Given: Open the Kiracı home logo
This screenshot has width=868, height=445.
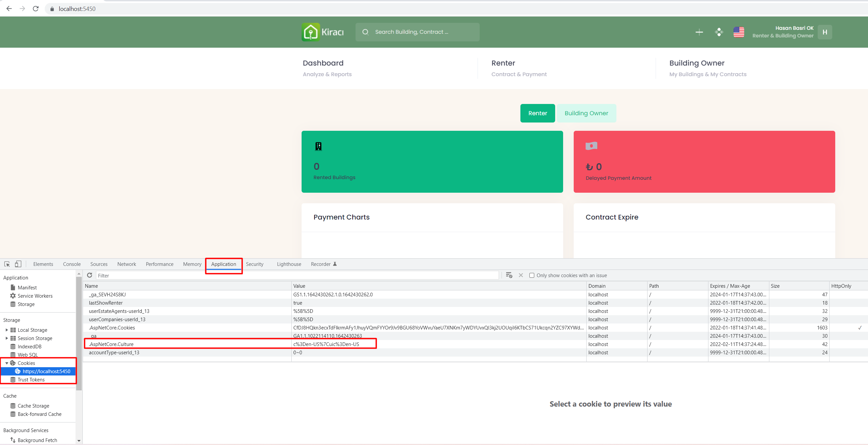Looking at the screenshot, I should (322, 32).
